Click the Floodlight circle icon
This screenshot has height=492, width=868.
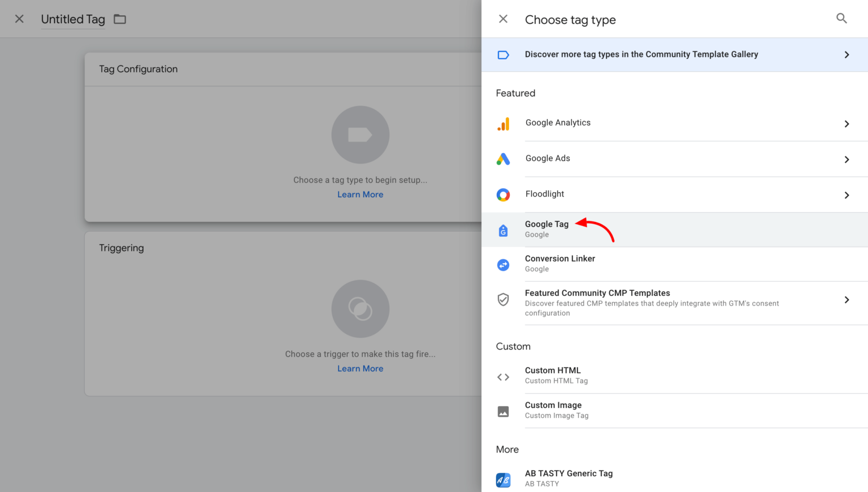click(503, 194)
